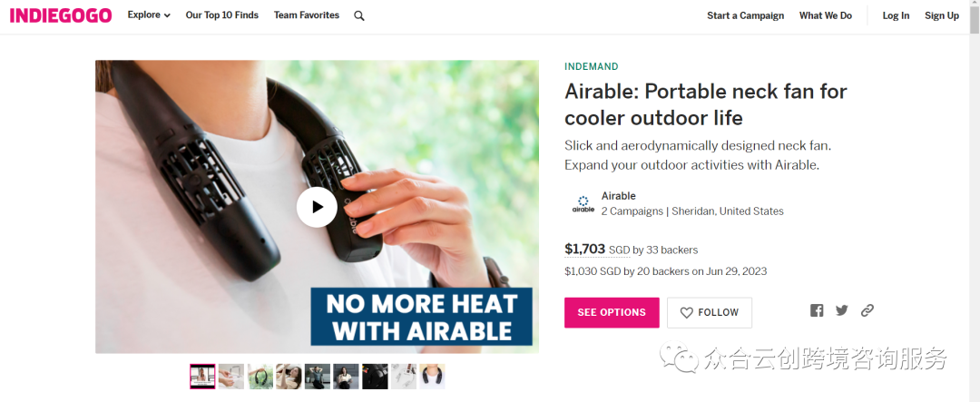Open the Airable campaigner name link

618,196
